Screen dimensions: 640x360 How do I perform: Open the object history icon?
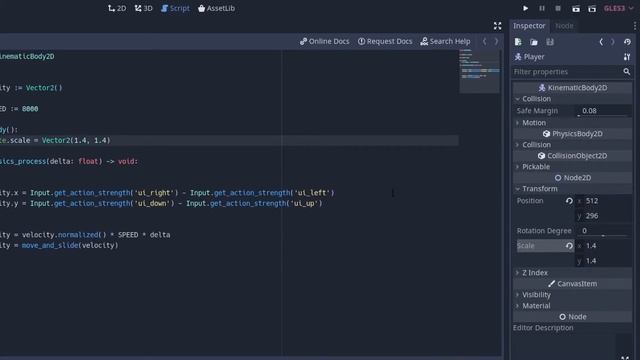627,42
